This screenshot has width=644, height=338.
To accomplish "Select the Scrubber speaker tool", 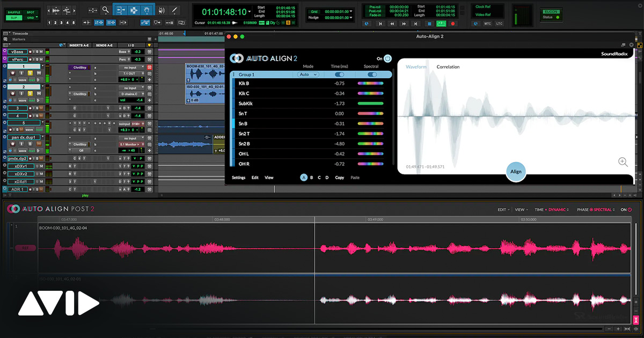I will click(161, 10).
